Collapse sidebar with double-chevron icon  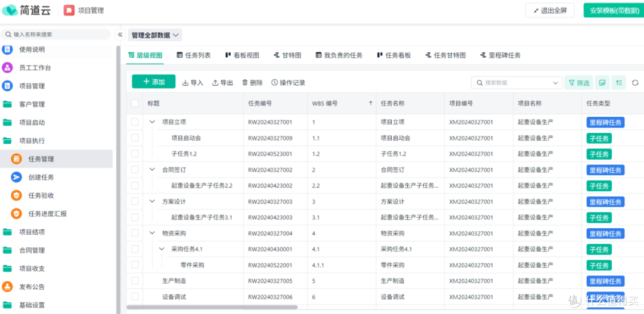tap(120, 35)
